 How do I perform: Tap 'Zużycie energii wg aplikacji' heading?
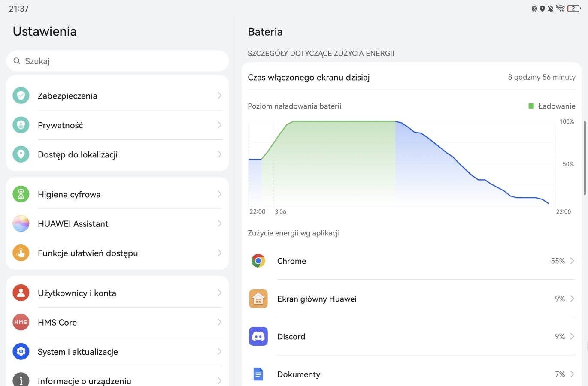click(294, 233)
